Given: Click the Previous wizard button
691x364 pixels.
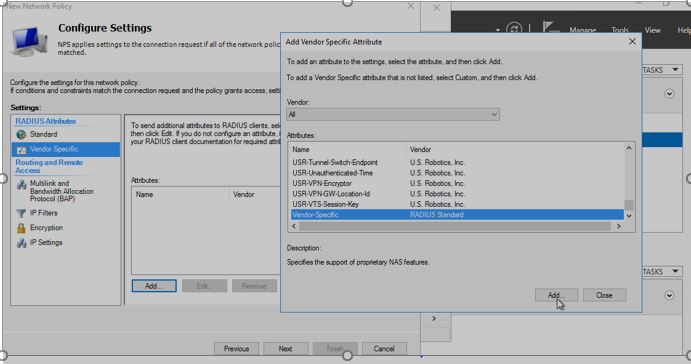Looking at the screenshot, I should tap(237, 349).
